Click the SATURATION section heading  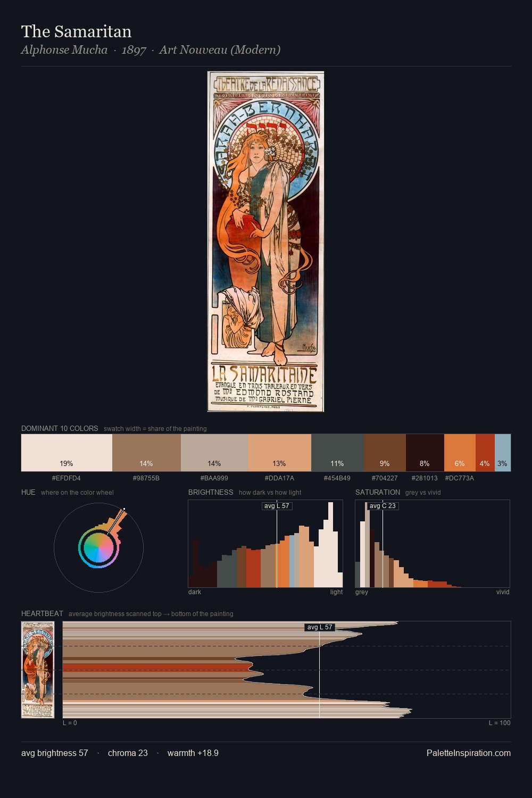[x=378, y=492]
